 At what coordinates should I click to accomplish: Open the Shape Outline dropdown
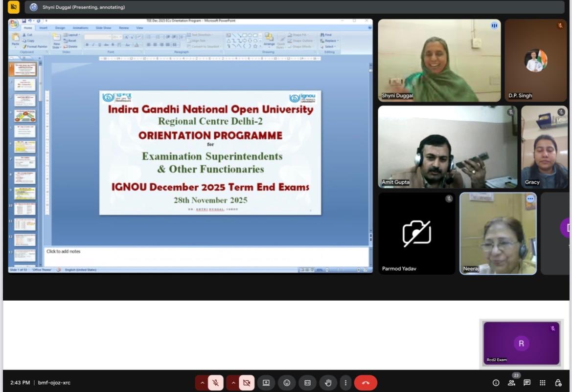300,41
